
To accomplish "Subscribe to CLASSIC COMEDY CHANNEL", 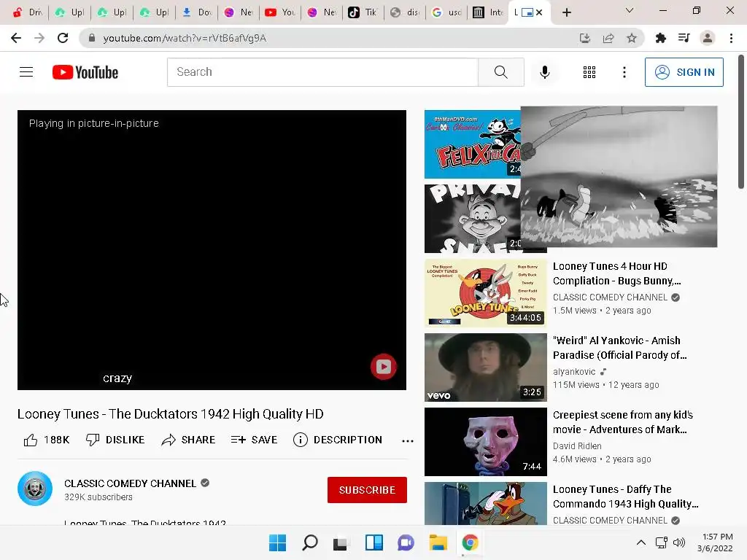I will [367, 490].
